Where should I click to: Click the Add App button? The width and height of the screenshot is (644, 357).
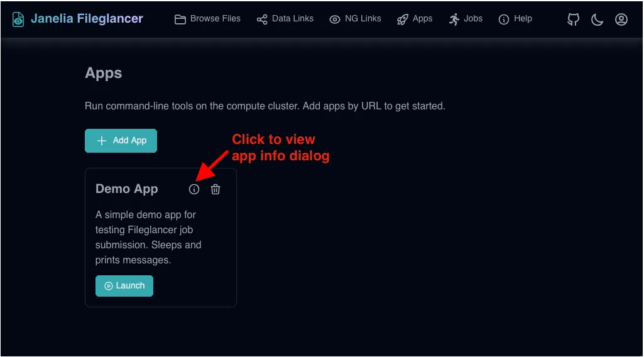coord(121,141)
